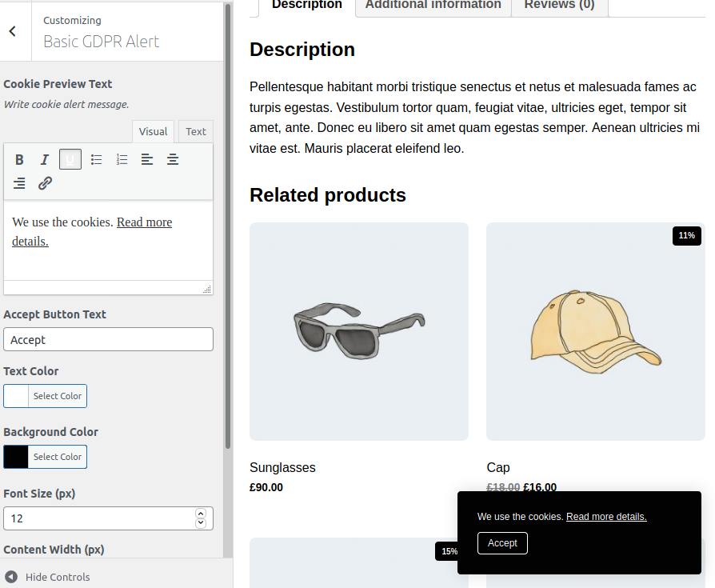Click the Cookie Preview Text label
715x588 pixels.
(x=58, y=84)
